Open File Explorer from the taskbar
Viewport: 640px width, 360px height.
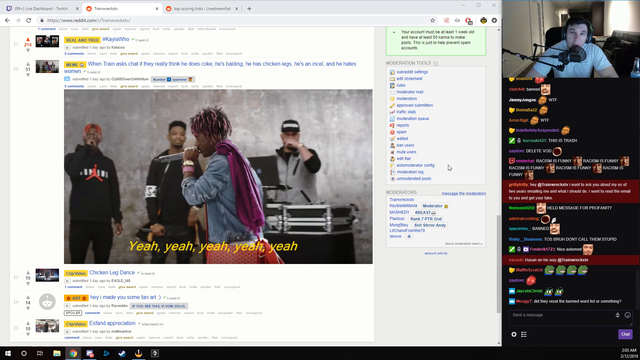57,353
